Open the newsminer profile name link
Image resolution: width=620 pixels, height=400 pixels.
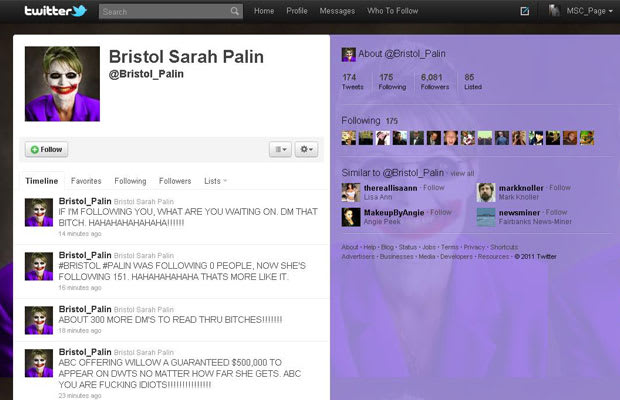coord(519,213)
